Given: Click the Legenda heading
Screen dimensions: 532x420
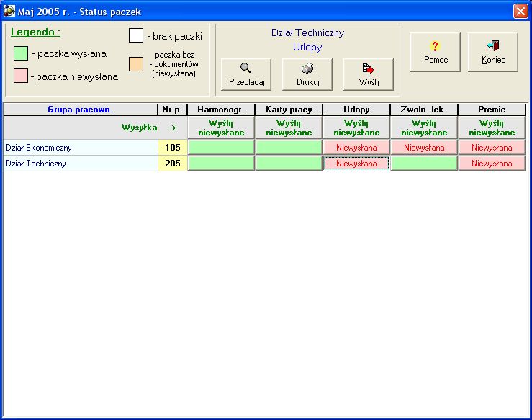Looking at the screenshot, I should pyautogui.click(x=35, y=32).
